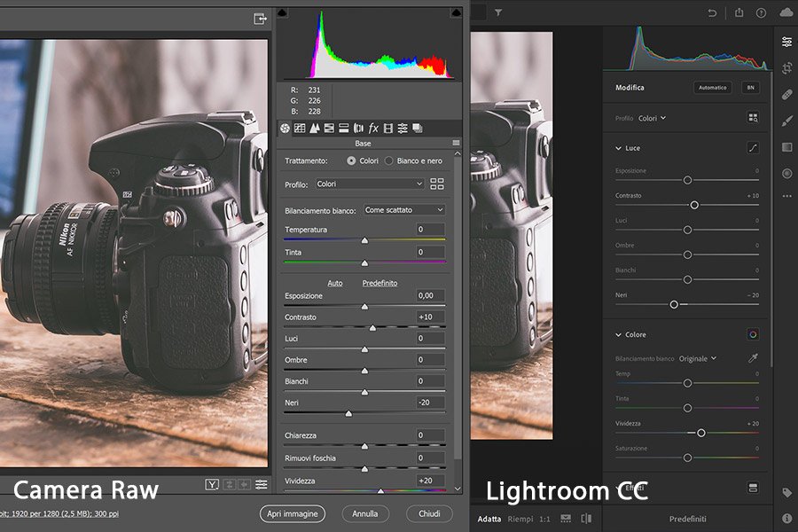Open Lightroom profile browser icon next to Colori
This screenshot has height=532, width=798.
(x=753, y=118)
